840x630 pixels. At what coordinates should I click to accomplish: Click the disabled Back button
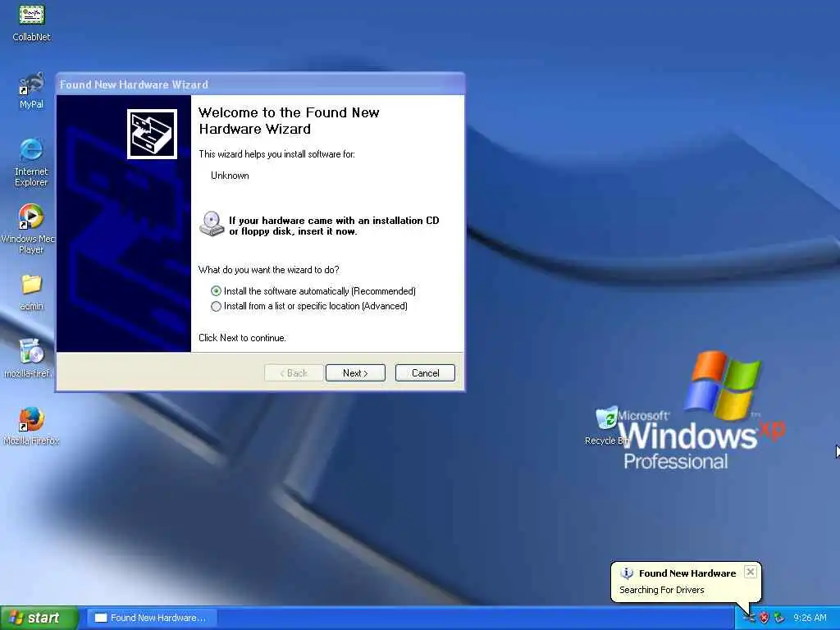[x=294, y=373]
